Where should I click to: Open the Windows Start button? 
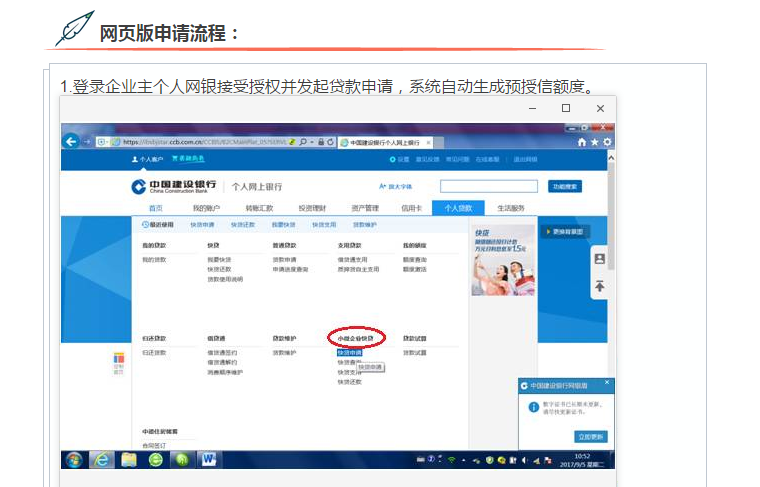tap(74, 460)
